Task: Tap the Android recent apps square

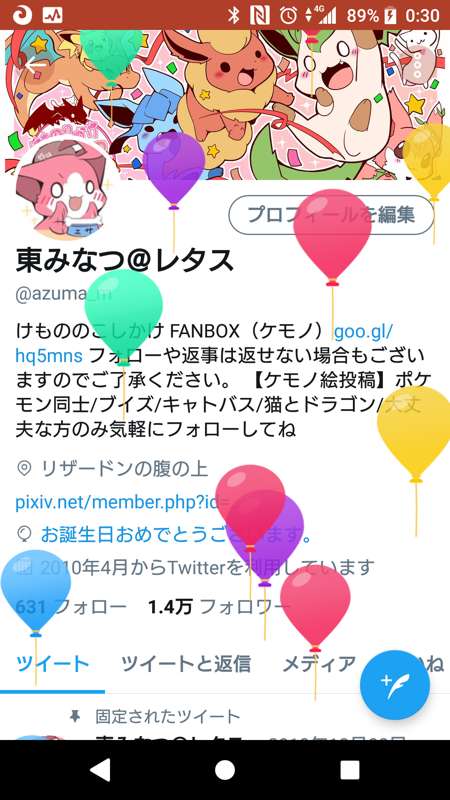Action: (350, 770)
